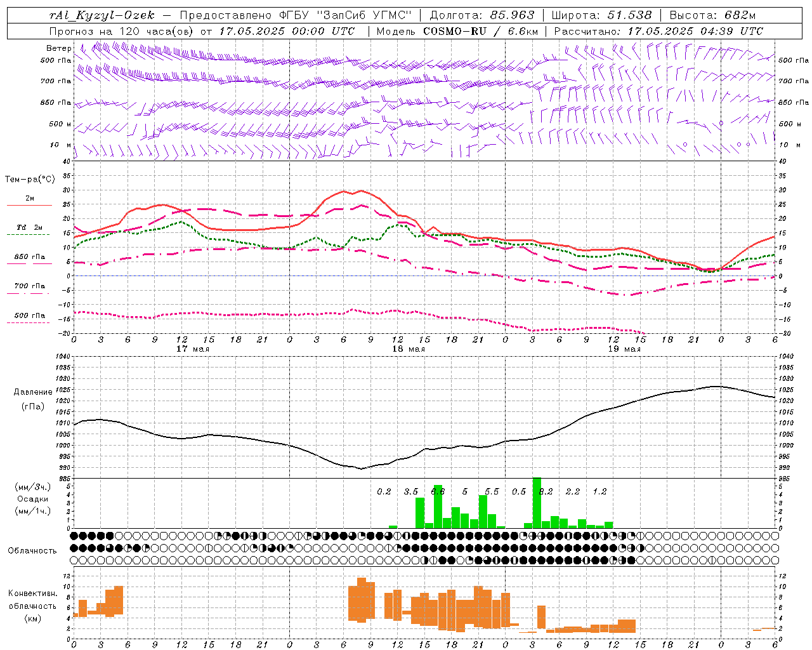812x650 pixels.
Task: Click the 17 мая date label
Action: (192, 349)
